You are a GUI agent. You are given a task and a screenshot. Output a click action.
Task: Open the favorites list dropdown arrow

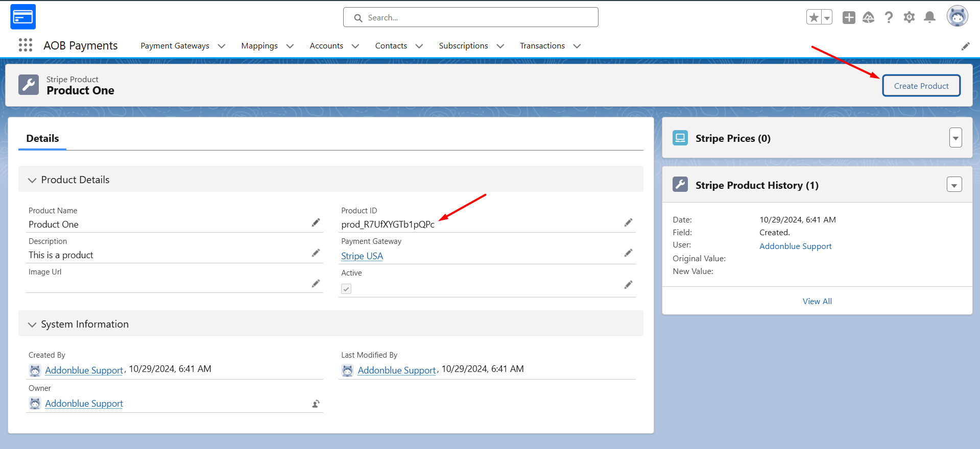pos(827,17)
